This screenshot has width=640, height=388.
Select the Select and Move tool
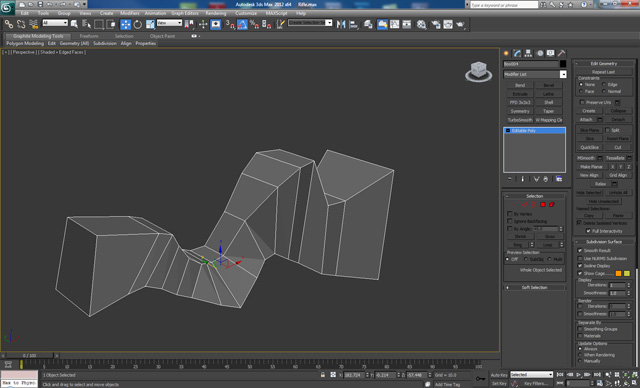(125, 24)
